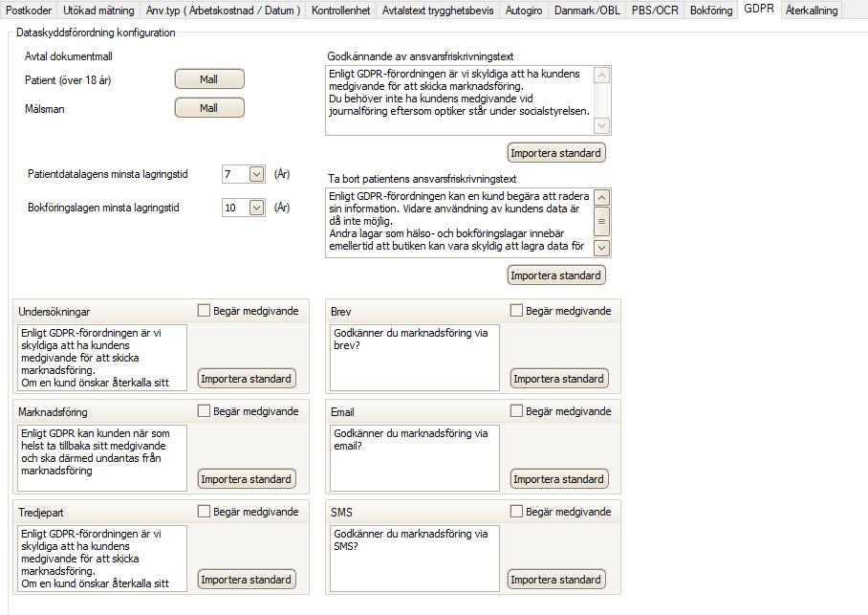Check Begär medgivande for SMS
This screenshot has height=615, width=868.
point(516,512)
